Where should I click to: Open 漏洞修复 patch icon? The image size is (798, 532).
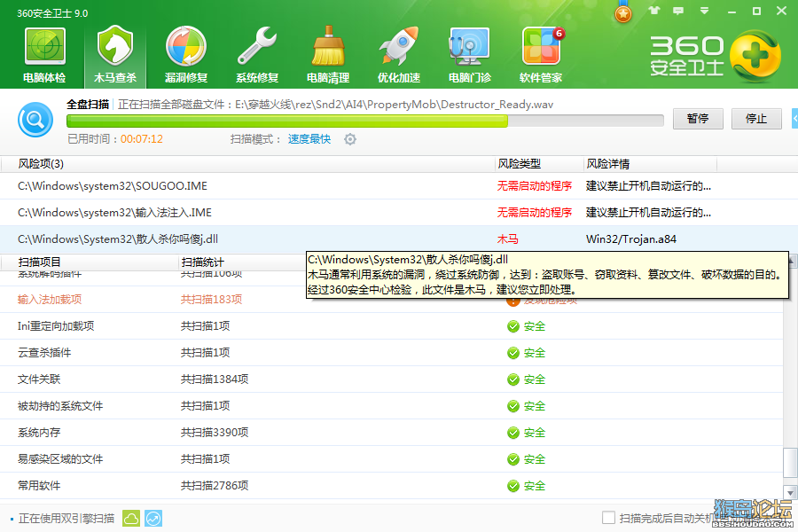coord(186,47)
